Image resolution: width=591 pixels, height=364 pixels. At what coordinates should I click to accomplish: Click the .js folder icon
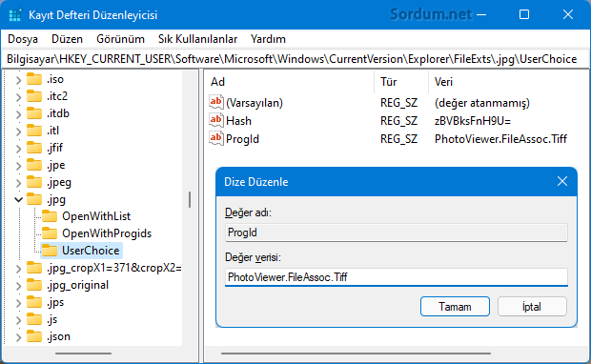[x=34, y=319]
